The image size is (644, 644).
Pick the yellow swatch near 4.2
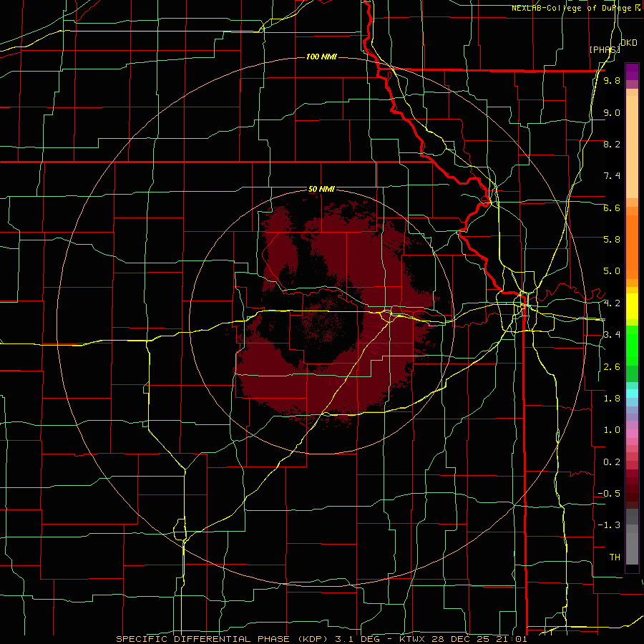click(632, 306)
